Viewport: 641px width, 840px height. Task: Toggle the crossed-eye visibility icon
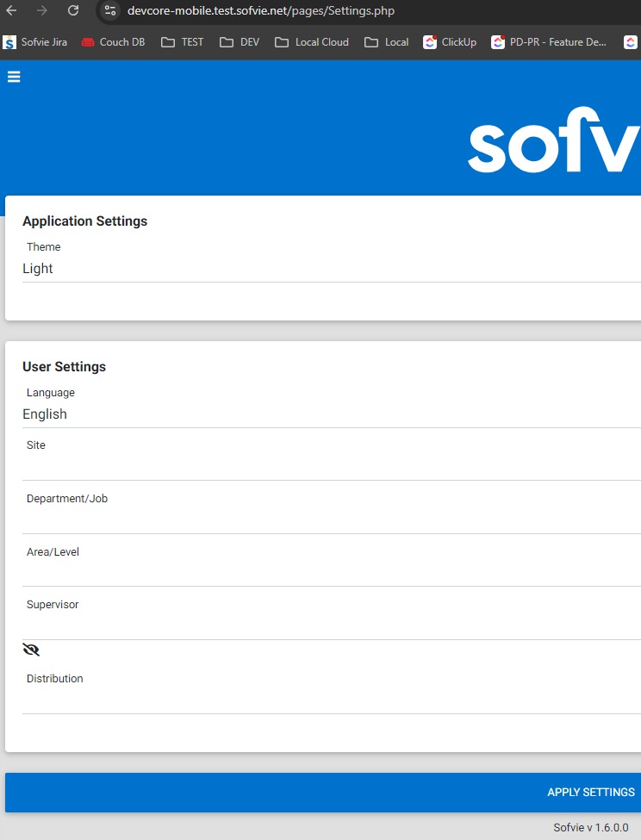[x=31, y=650]
